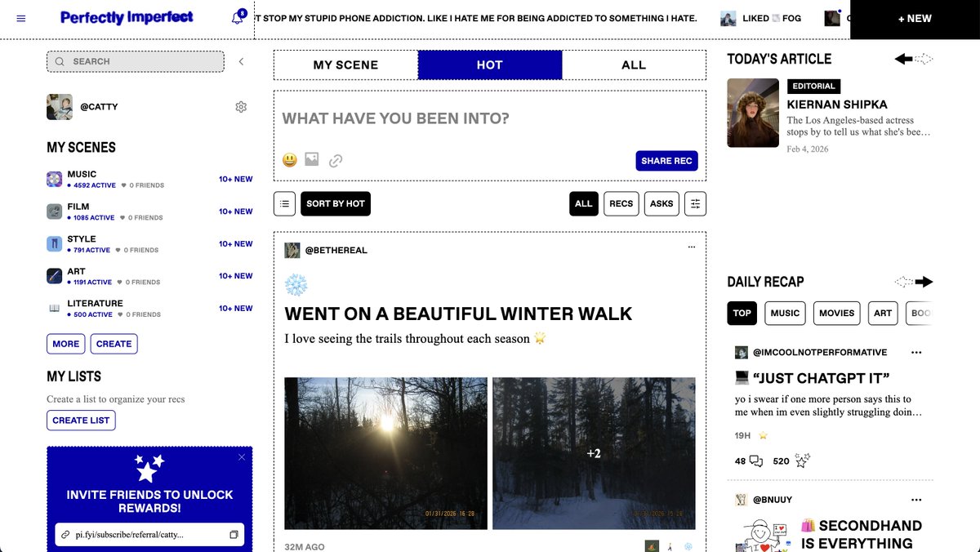
Task: Select MOVIES recap tab
Action: point(836,313)
